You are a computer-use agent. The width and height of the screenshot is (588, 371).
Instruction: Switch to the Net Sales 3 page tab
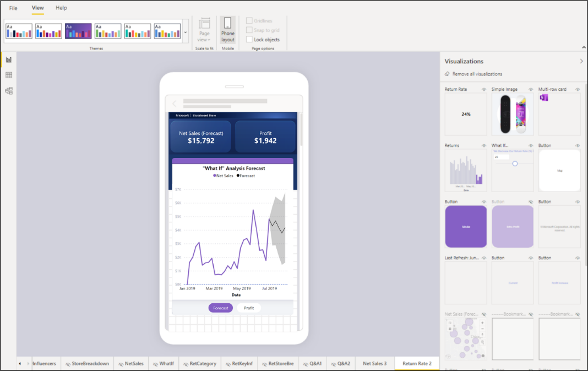374,363
